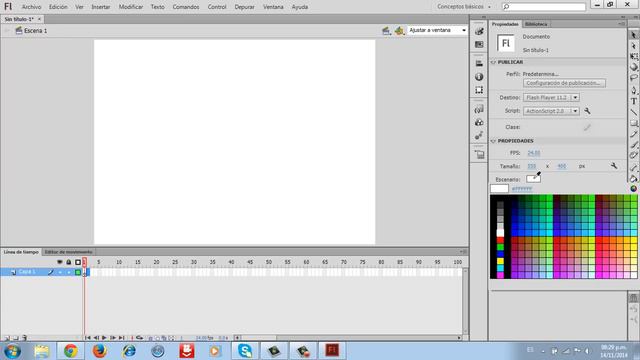Play the timeline animation
640x360 pixels.
104,338
